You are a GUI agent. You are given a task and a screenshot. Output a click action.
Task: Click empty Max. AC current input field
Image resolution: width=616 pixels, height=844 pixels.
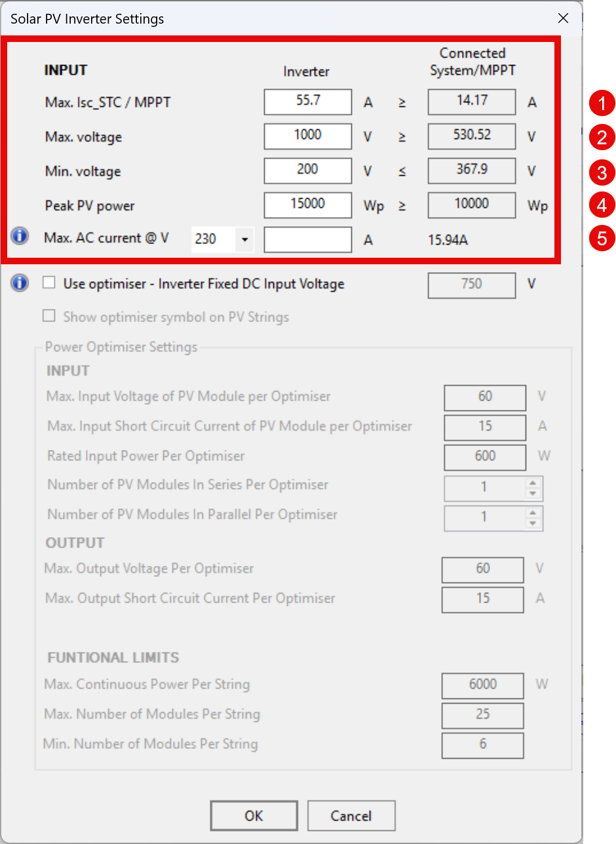(x=308, y=239)
